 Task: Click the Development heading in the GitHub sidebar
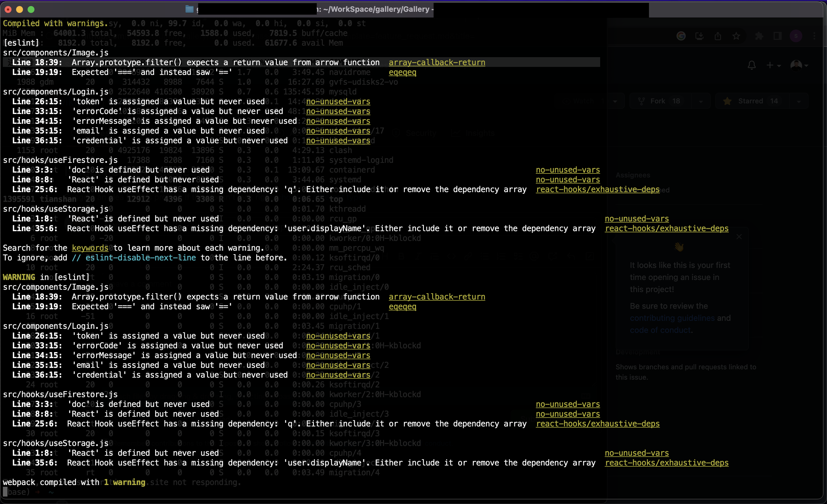pos(638,352)
